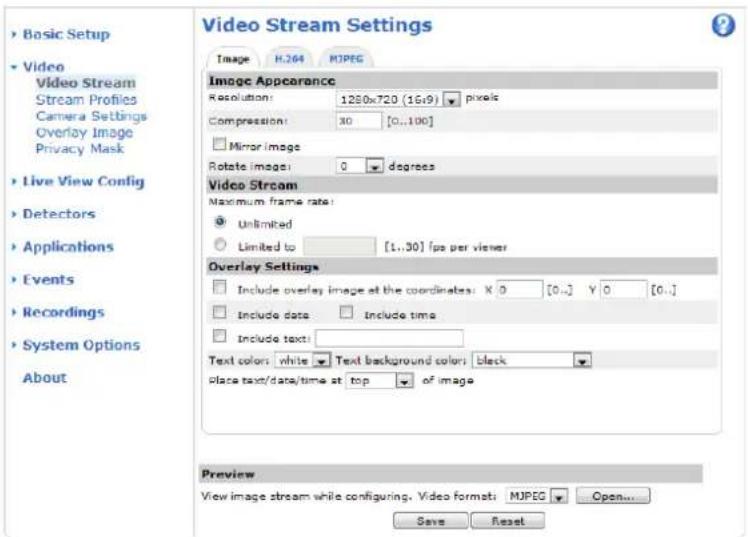
Task: Open Overlay Image page
Action: [x=84, y=133]
